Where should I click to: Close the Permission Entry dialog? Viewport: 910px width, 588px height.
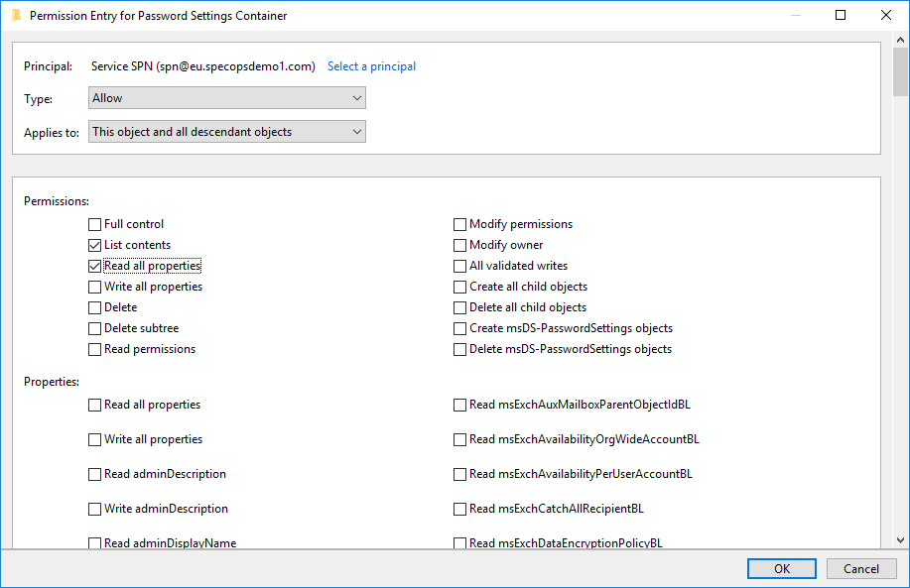point(885,15)
